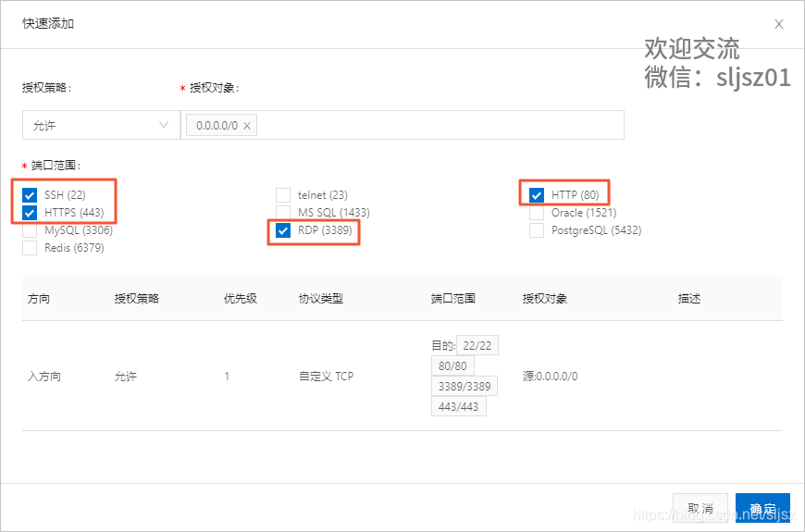Viewport: 805px width, 532px height.
Task: Click the 取消 cancel button
Action: (x=700, y=508)
